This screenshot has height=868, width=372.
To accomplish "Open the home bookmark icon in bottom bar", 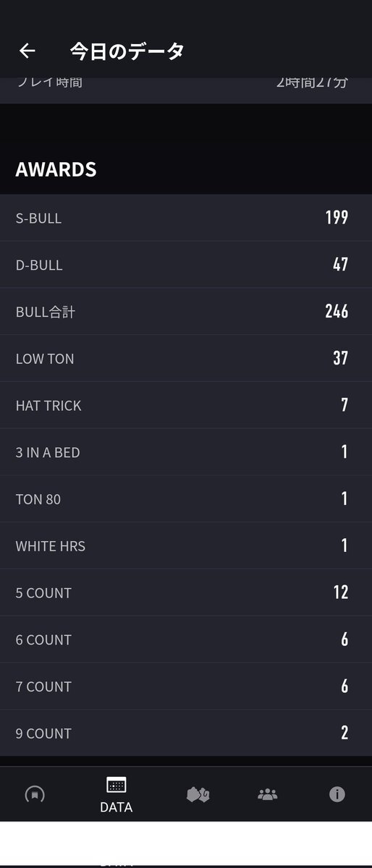I will (x=34, y=794).
